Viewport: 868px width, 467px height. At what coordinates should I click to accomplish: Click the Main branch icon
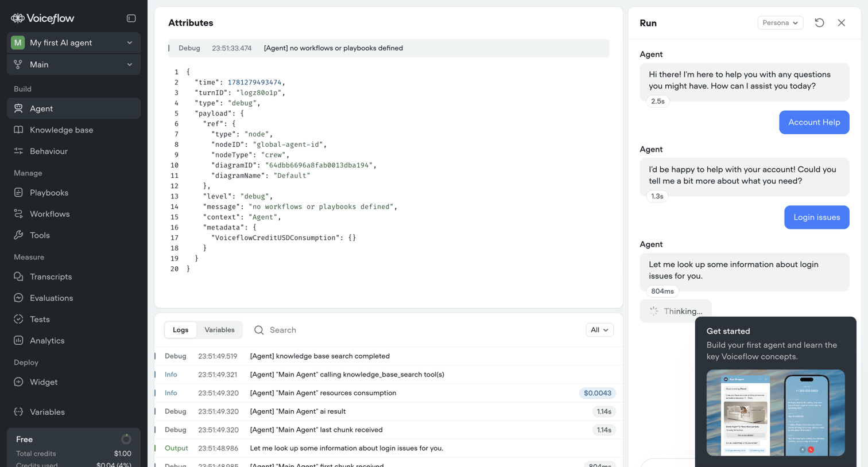click(x=18, y=64)
